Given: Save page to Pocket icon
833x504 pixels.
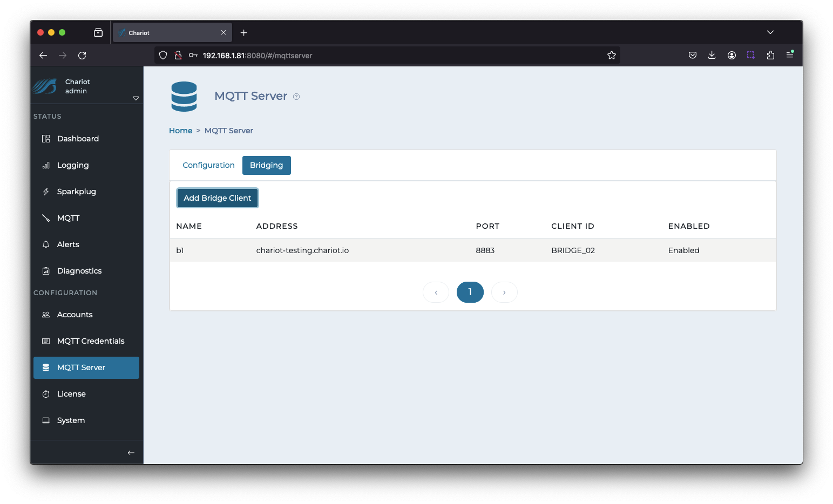Looking at the screenshot, I should coord(693,55).
